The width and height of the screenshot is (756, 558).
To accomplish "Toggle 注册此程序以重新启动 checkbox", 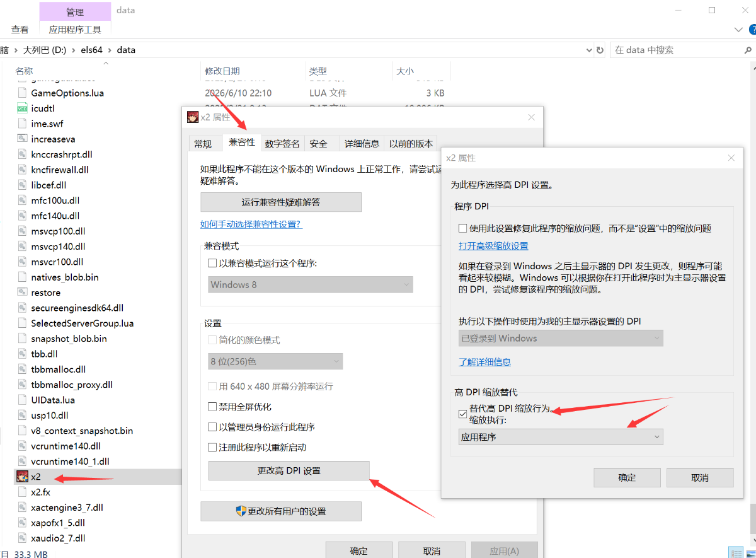I will (x=212, y=447).
